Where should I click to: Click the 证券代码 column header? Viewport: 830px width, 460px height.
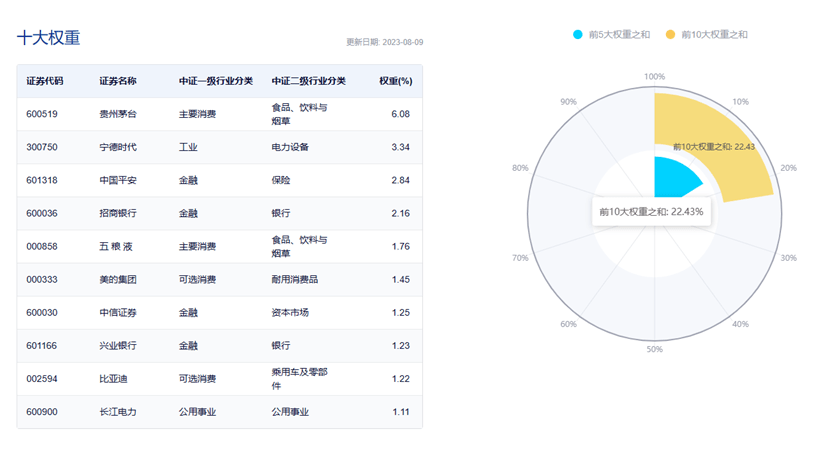tap(45, 81)
